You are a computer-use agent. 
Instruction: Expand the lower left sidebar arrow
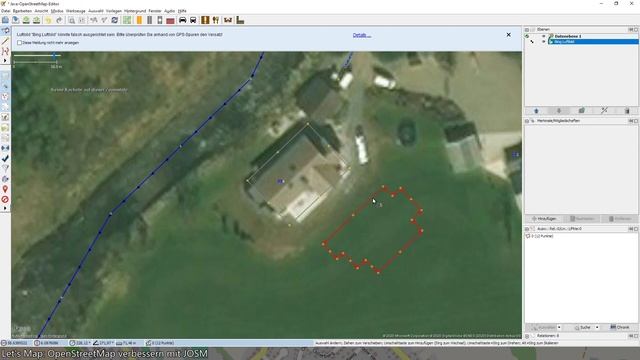[x=5, y=208]
